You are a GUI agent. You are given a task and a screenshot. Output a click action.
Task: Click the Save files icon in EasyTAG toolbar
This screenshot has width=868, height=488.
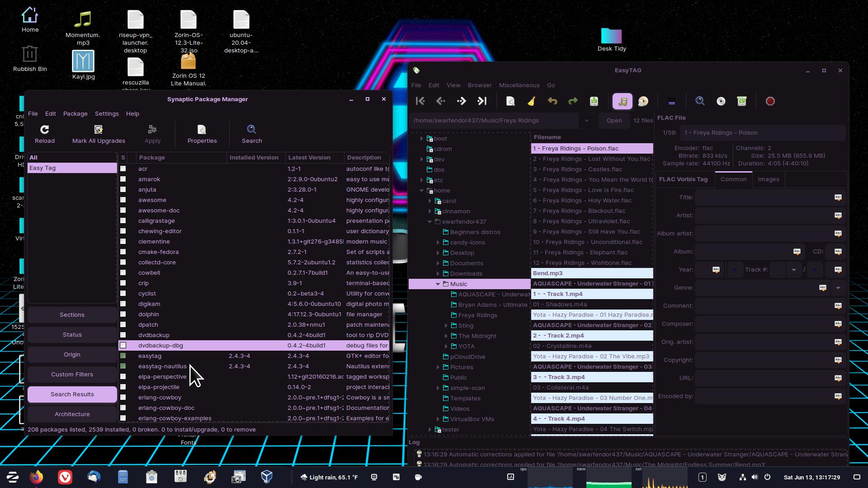(x=594, y=101)
